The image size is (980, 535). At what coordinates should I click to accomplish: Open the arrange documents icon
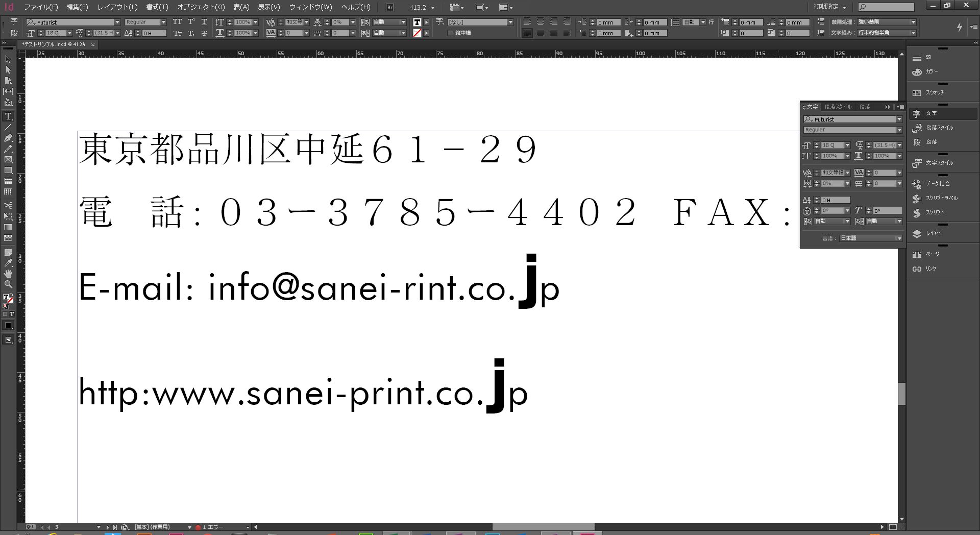point(506,7)
